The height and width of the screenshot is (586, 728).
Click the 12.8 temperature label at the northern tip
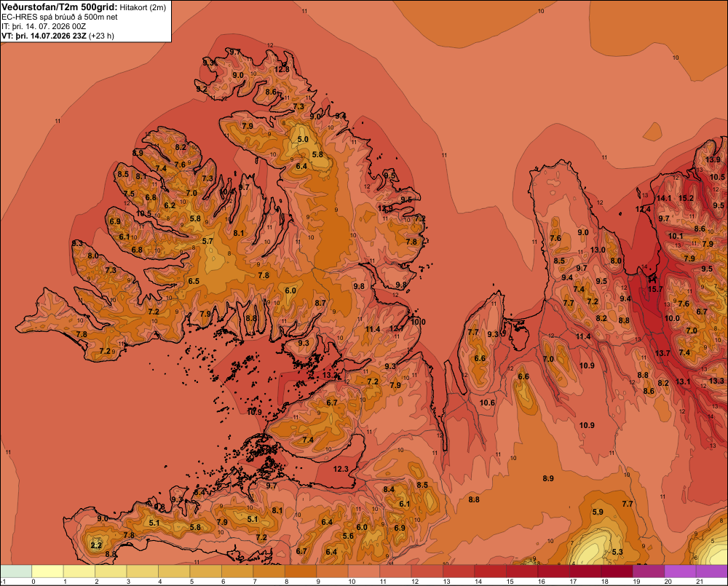click(x=282, y=70)
